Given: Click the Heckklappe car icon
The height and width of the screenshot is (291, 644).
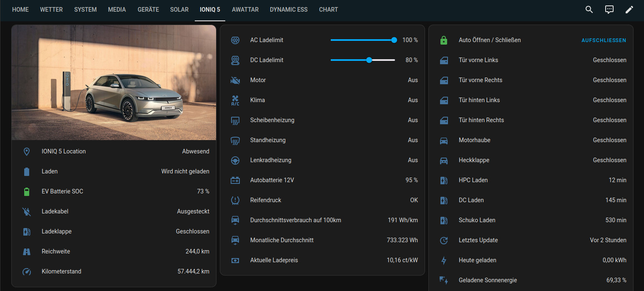Looking at the screenshot, I should tap(444, 161).
